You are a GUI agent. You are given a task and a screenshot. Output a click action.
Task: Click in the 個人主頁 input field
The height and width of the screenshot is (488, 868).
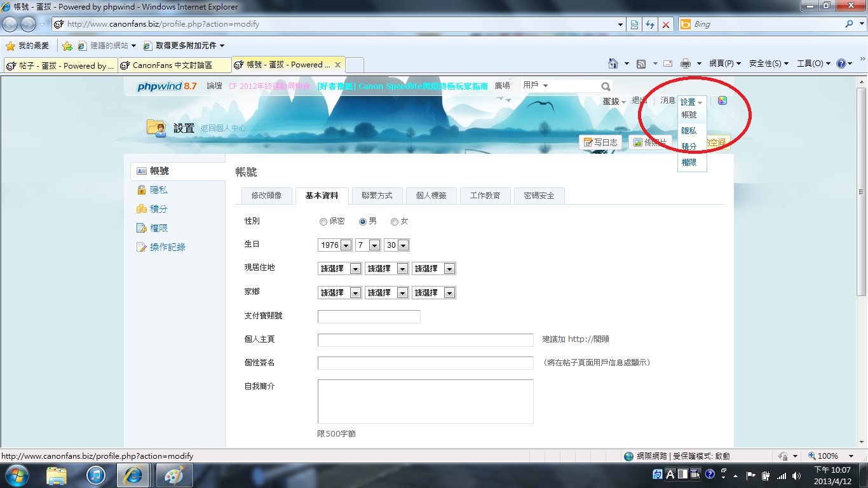[x=426, y=340]
